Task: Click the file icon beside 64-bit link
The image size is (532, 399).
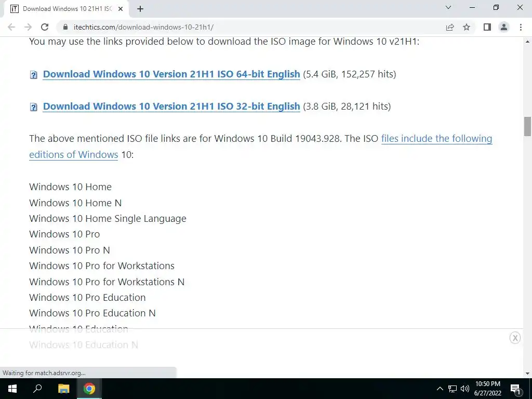Action: coord(34,75)
